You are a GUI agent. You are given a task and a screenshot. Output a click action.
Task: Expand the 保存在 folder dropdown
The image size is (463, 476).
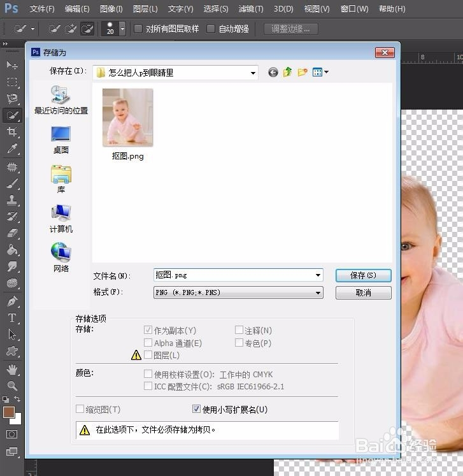click(252, 73)
